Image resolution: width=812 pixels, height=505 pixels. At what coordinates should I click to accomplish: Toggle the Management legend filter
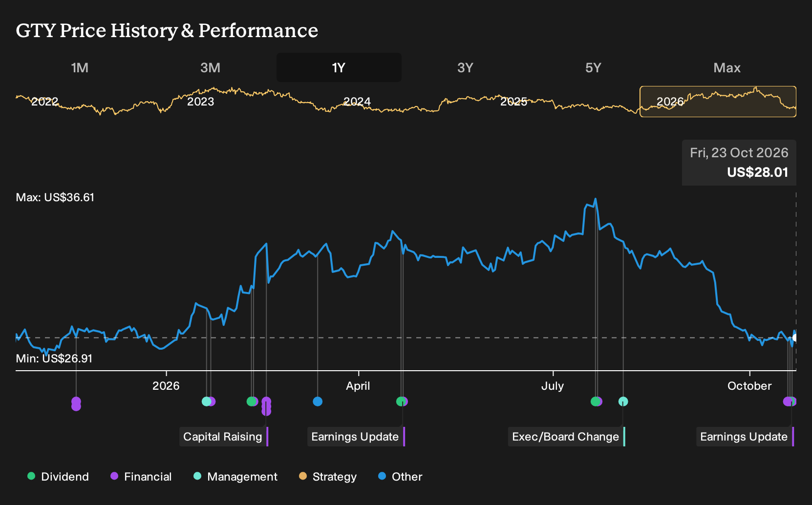[235, 477]
